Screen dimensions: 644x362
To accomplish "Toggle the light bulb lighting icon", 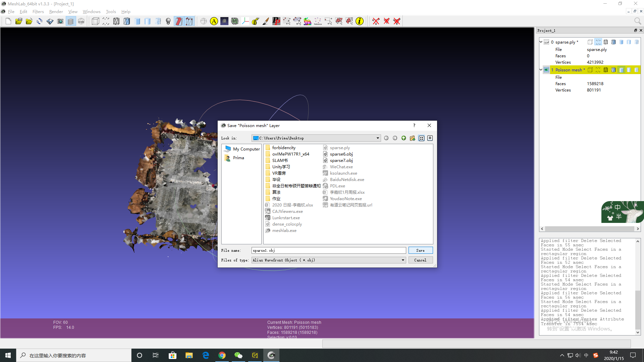I will (168, 21).
